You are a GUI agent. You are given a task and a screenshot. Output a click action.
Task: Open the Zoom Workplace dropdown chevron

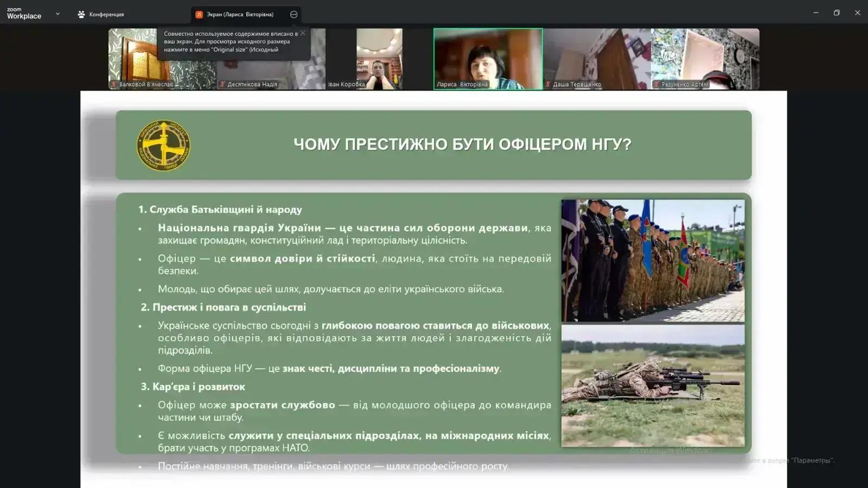point(58,14)
